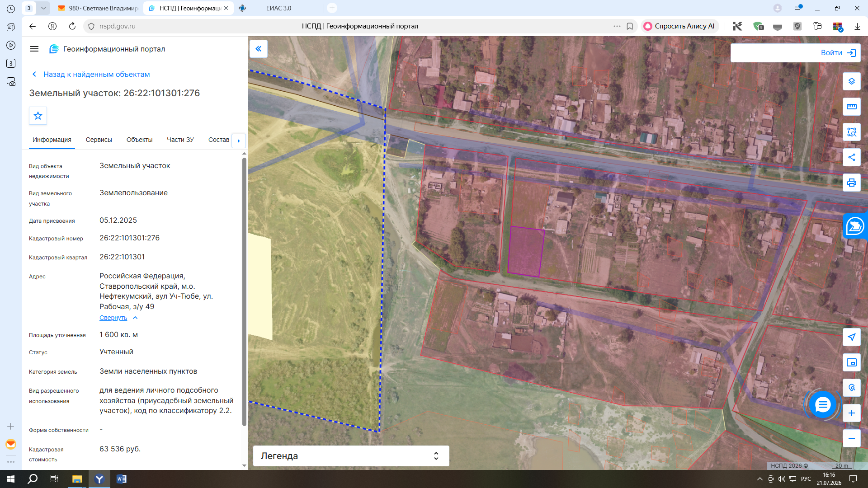The height and width of the screenshot is (488, 868).
Task: Expand the Легенда dropdown
Action: (351, 456)
